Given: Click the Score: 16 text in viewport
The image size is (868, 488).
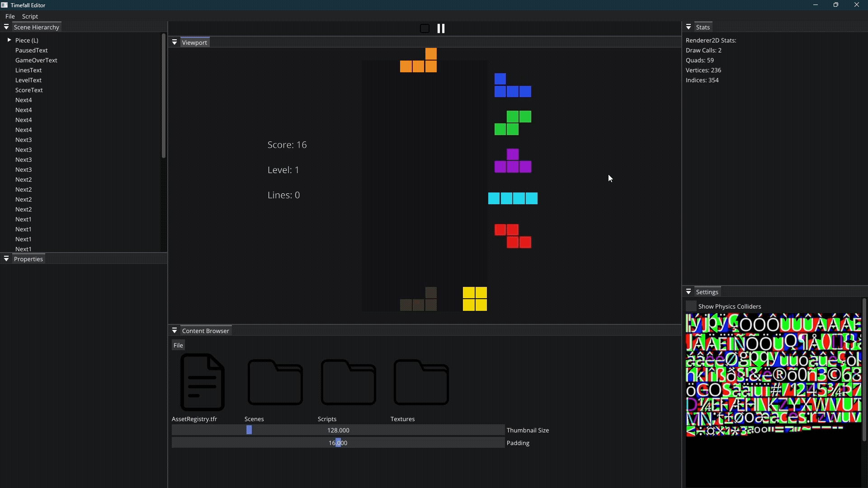Looking at the screenshot, I should (x=287, y=145).
